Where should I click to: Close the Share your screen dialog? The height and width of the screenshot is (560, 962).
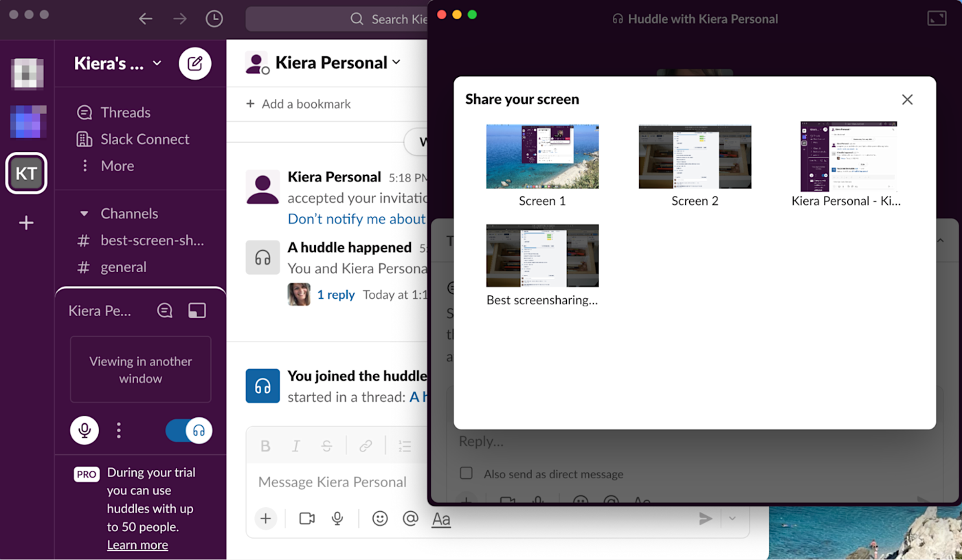pyautogui.click(x=907, y=100)
